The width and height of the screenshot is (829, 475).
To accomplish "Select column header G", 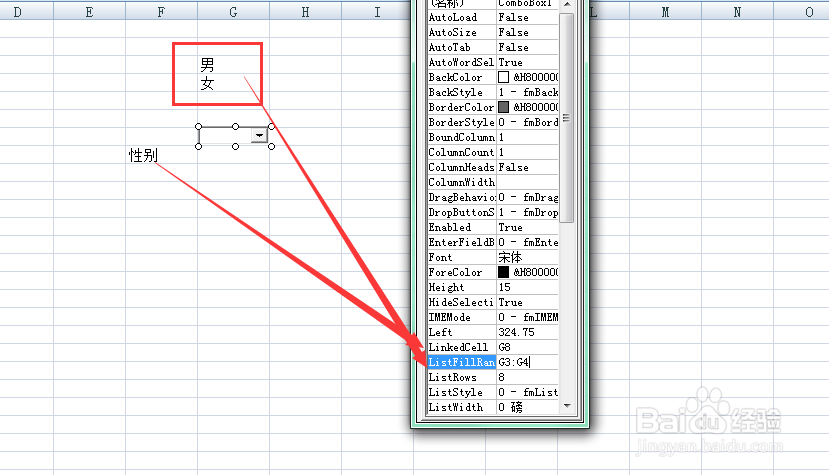I will [x=233, y=12].
